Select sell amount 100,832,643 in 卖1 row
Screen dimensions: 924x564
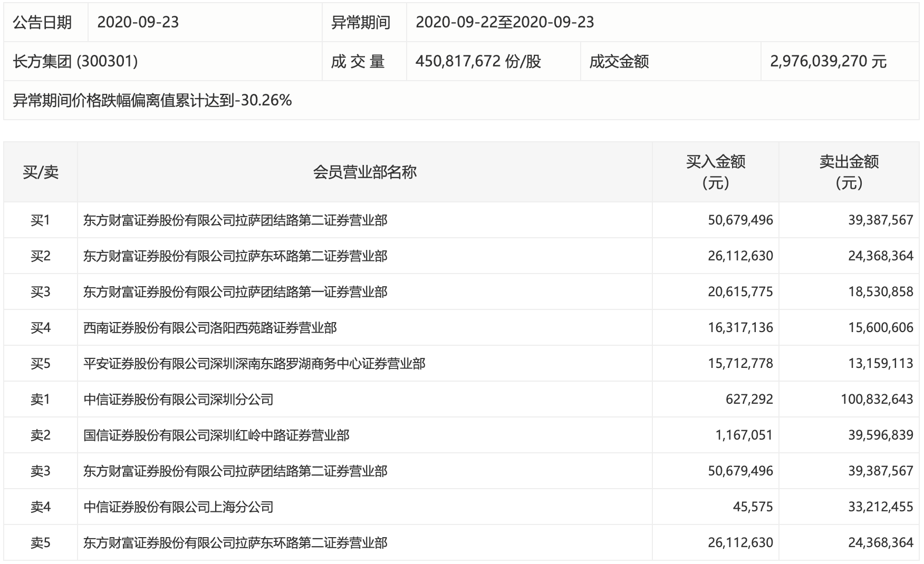coord(877,400)
